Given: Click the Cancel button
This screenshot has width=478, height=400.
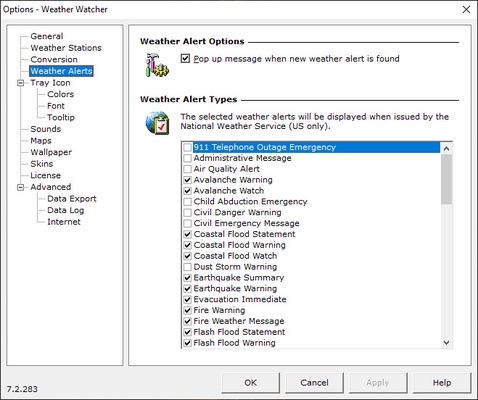Looking at the screenshot, I should pyautogui.click(x=314, y=383).
